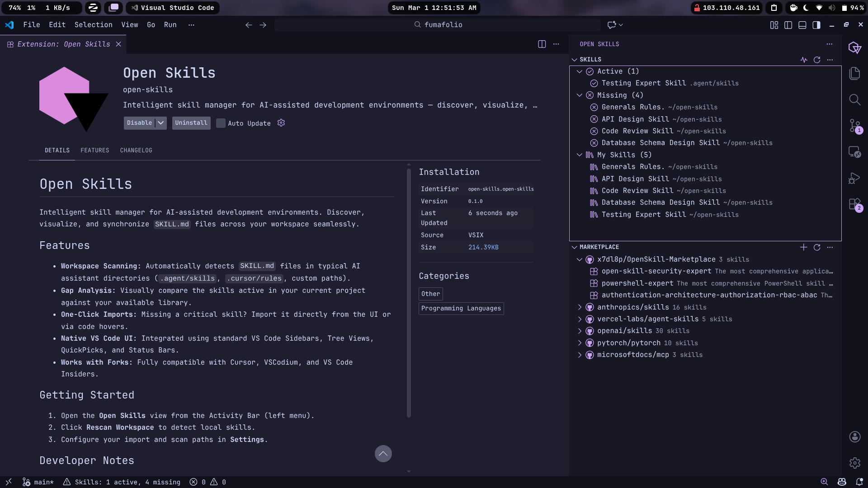The image size is (868, 488).
Task: Open the Search view in activity bar
Action: [854, 99]
